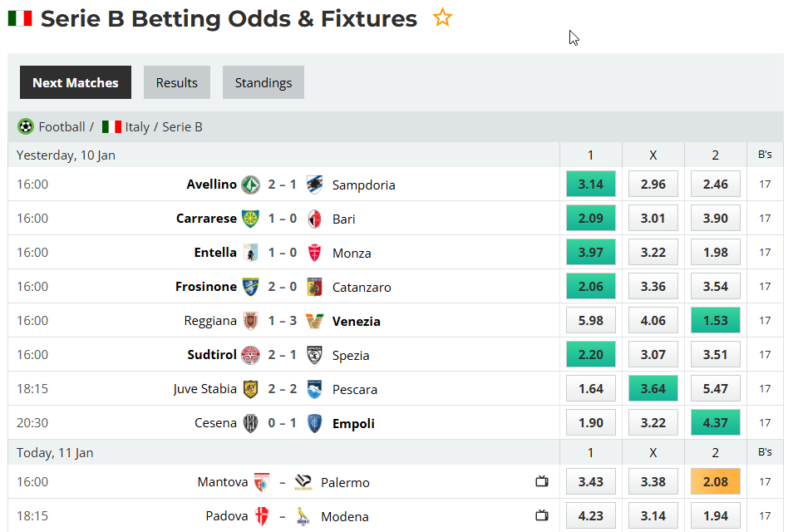Click the Avellino club crest
Viewport: 793px width, 532px height.
coord(250,184)
